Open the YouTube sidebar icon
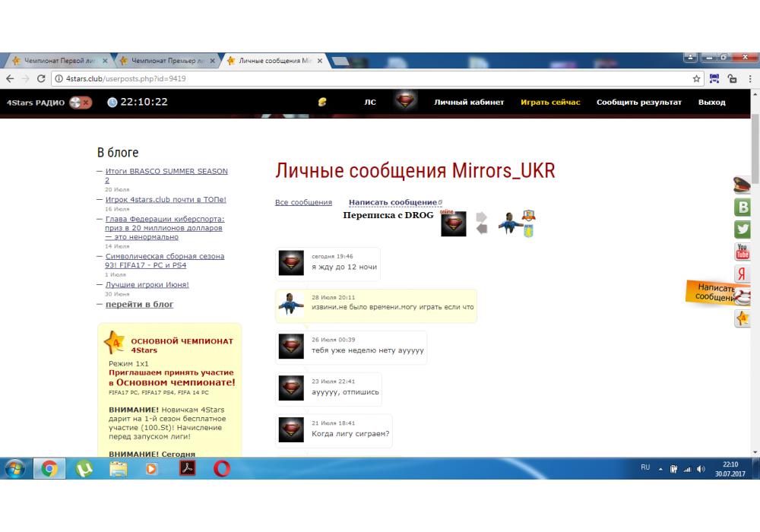 [743, 252]
